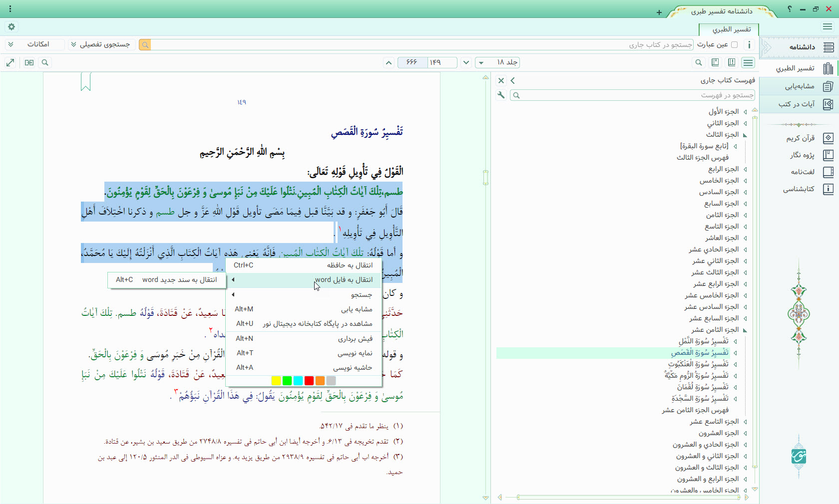Select انتقال به حافظه menu item

click(x=304, y=265)
